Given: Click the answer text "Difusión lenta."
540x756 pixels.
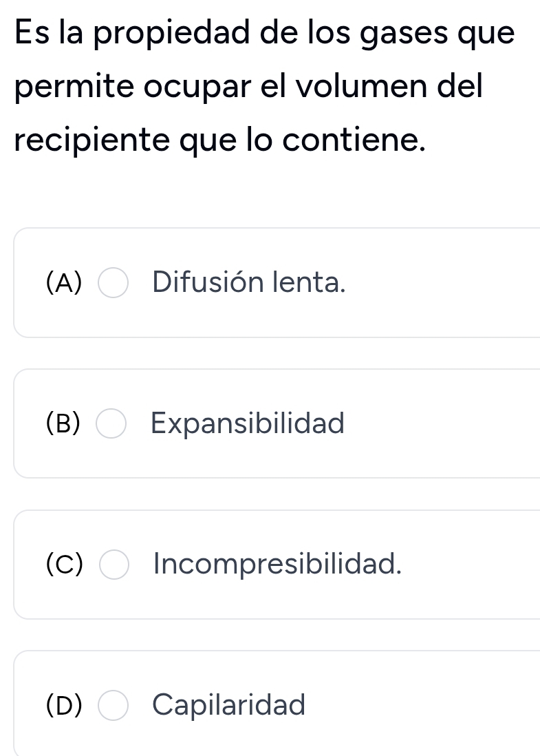Looking at the screenshot, I should (x=249, y=282).
